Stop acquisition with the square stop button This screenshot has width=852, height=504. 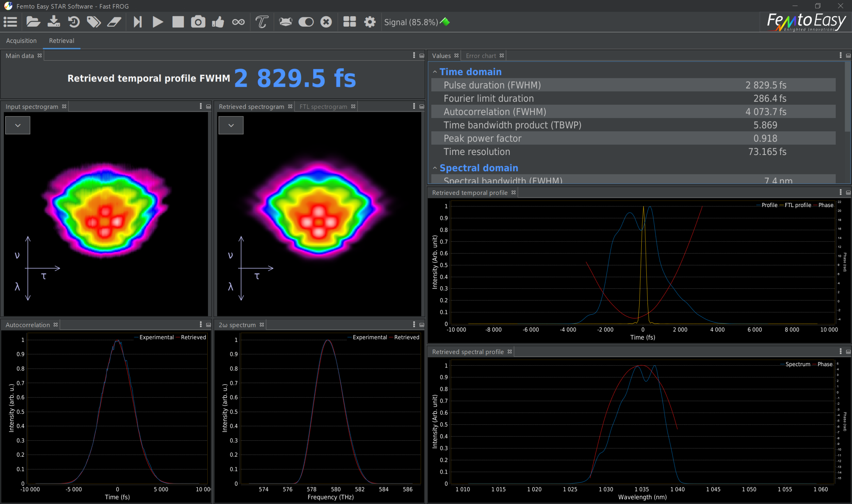pyautogui.click(x=178, y=22)
